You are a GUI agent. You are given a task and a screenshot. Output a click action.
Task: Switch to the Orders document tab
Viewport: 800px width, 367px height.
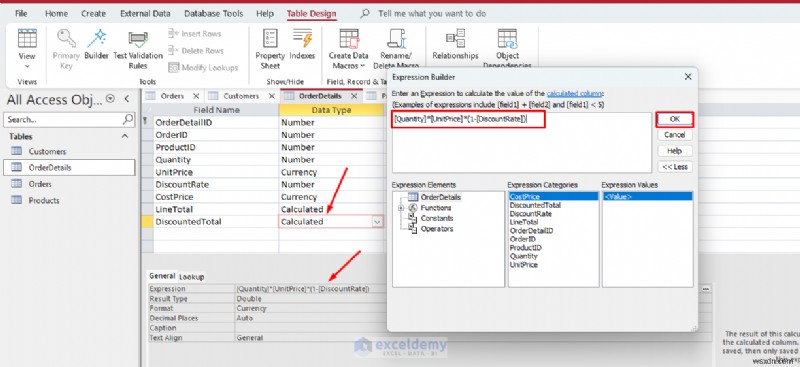(172, 96)
